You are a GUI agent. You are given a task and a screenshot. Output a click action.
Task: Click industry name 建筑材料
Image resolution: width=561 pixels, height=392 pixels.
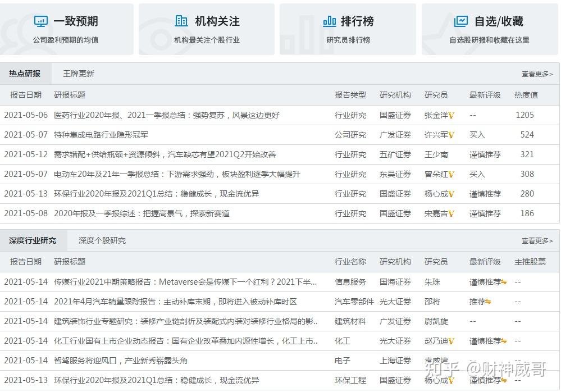(x=350, y=321)
